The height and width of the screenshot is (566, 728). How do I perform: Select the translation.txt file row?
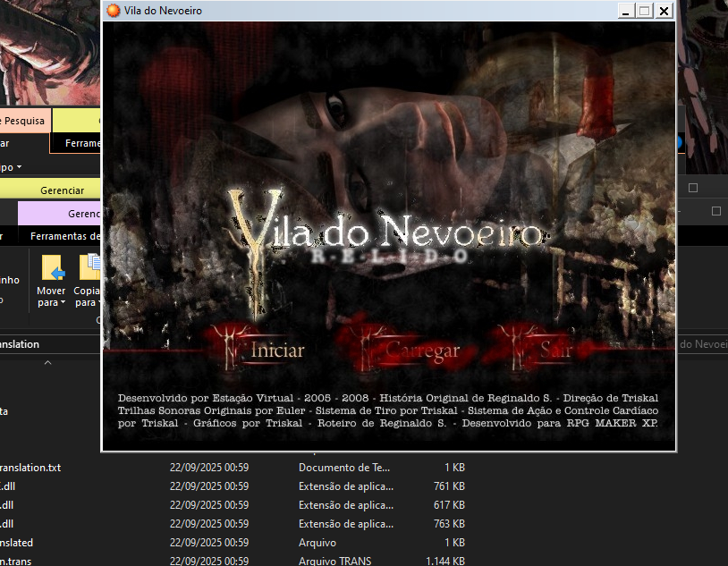(x=233, y=467)
